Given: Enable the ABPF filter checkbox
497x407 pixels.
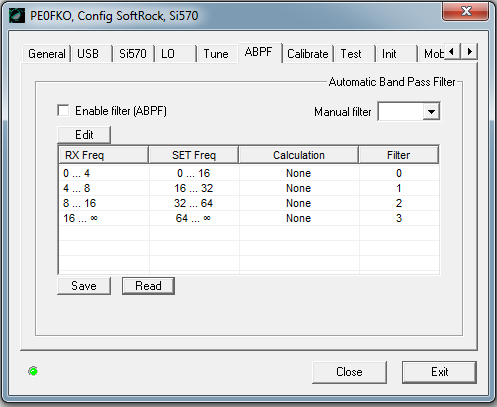Looking at the screenshot, I should coord(63,110).
